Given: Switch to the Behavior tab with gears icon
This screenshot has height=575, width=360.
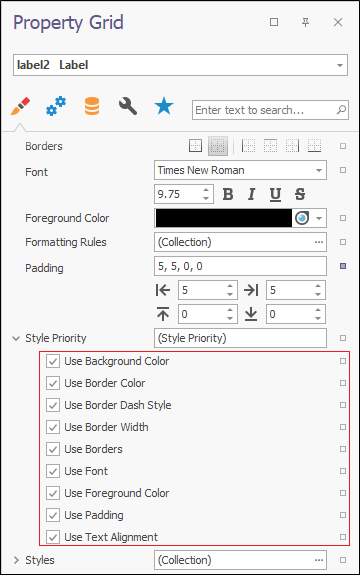Looking at the screenshot, I should [56, 106].
